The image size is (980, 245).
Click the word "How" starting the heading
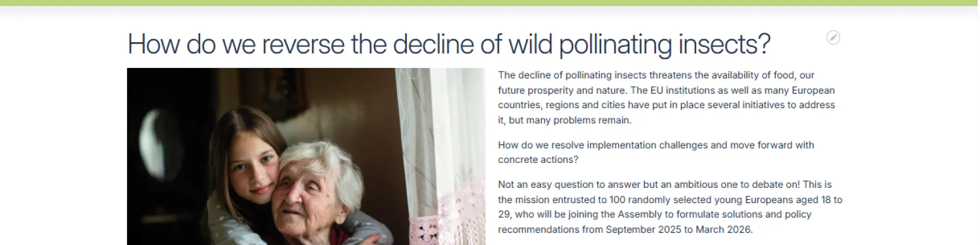tap(154, 44)
